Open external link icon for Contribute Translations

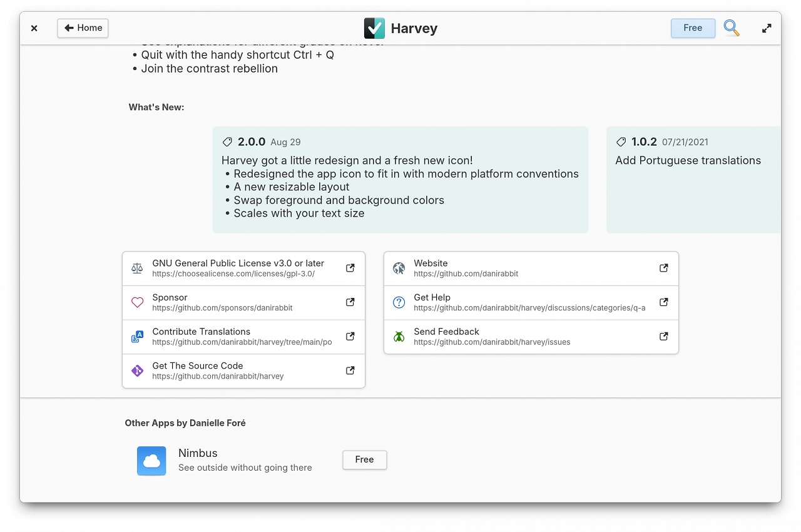pyautogui.click(x=350, y=336)
